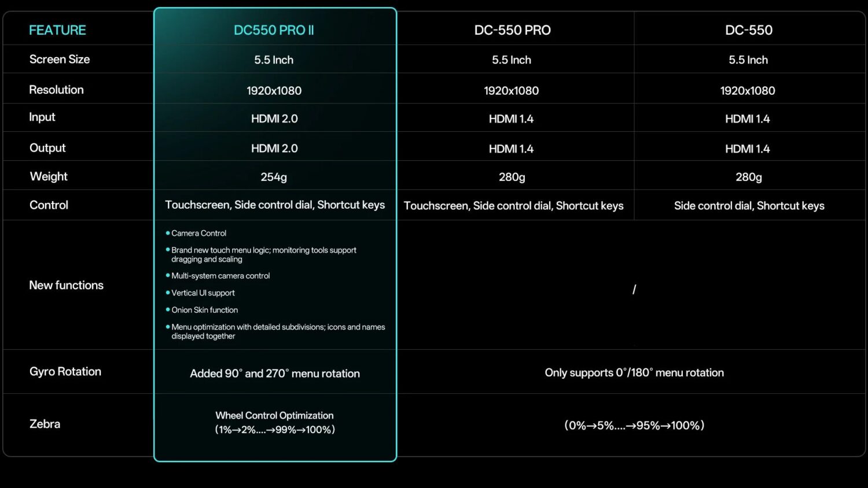Select 5.5 Inch under DC-550 PRO
This screenshot has width=868, height=488.
point(512,60)
